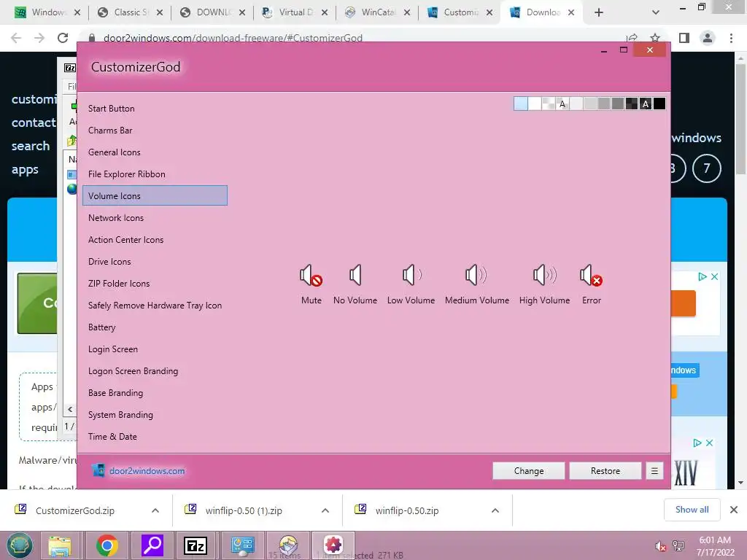Open Chrome profile avatar menu
Image resolution: width=747 pixels, height=560 pixels.
(708, 38)
